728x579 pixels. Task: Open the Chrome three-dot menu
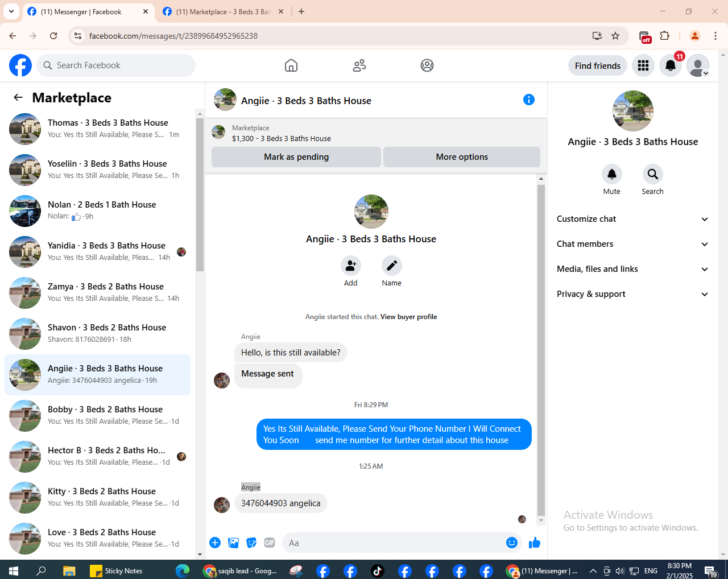coord(715,36)
